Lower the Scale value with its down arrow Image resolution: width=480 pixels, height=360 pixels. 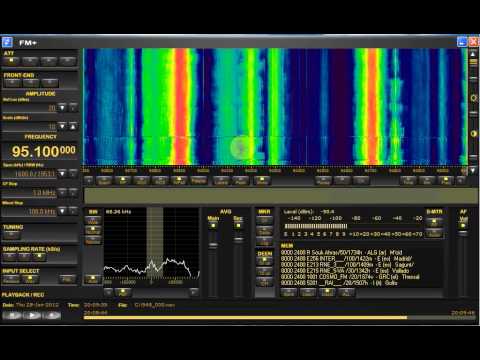pos(62,126)
